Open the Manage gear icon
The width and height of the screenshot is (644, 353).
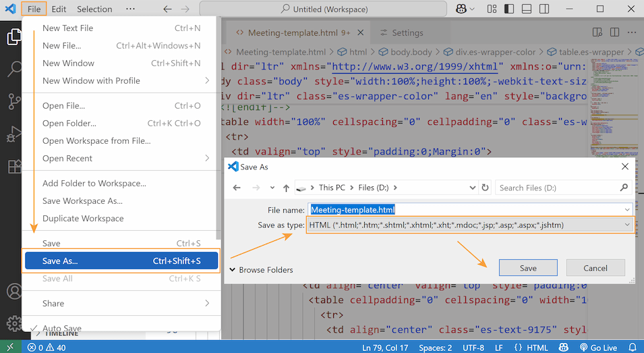pos(14,323)
